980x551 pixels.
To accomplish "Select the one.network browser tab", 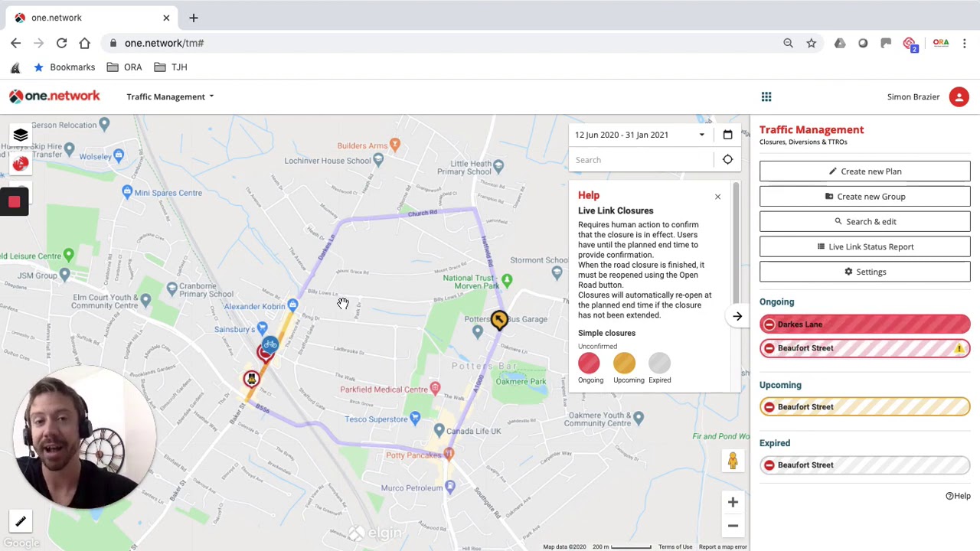I will click(x=92, y=18).
